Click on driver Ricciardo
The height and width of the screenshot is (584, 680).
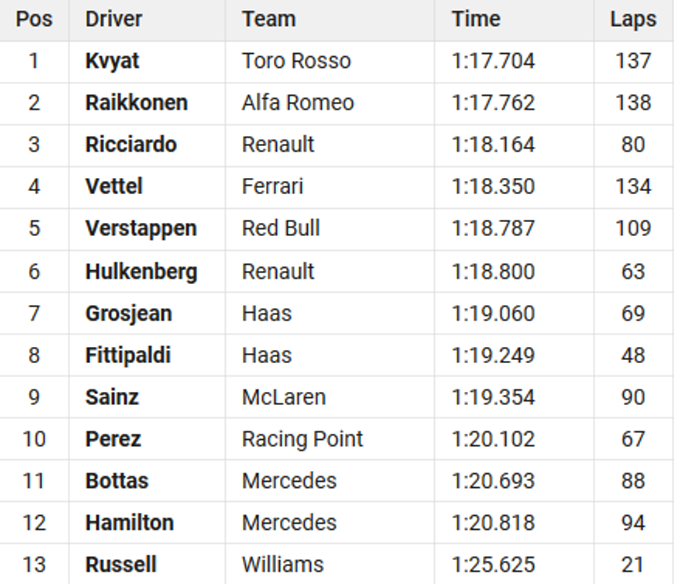131,145
